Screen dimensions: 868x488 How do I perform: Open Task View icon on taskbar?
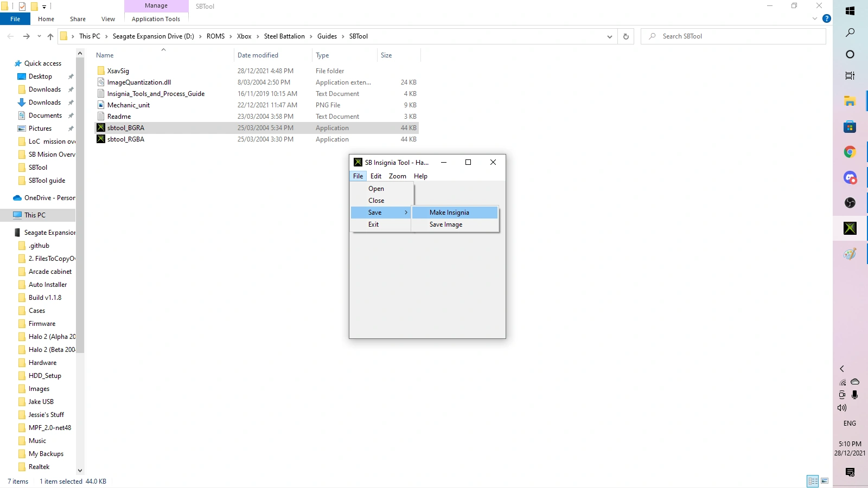click(850, 76)
